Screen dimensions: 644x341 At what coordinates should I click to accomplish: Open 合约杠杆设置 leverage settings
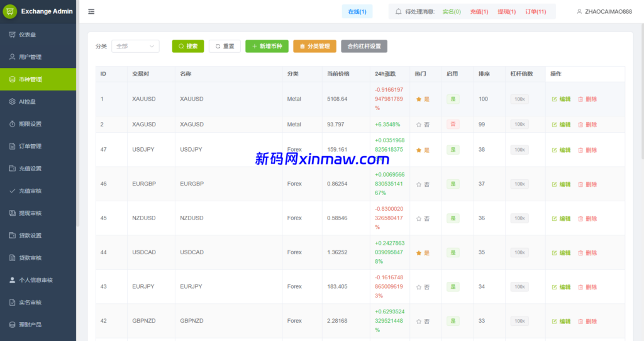(364, 46)
